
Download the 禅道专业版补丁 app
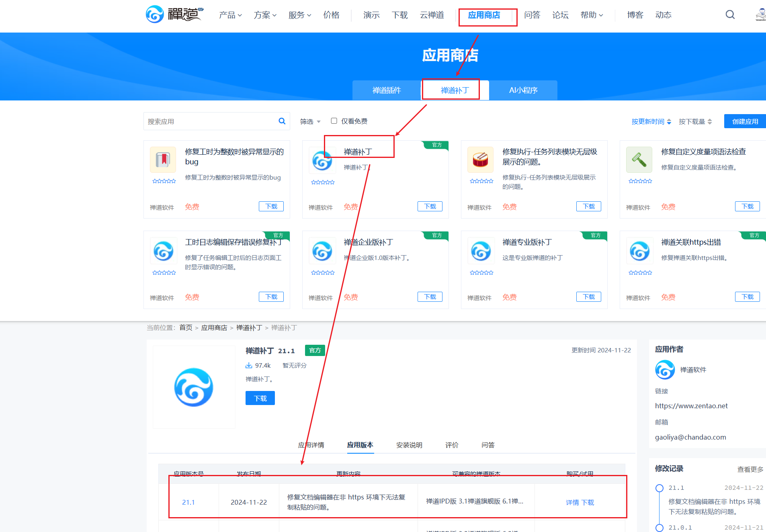coord(589,297)
